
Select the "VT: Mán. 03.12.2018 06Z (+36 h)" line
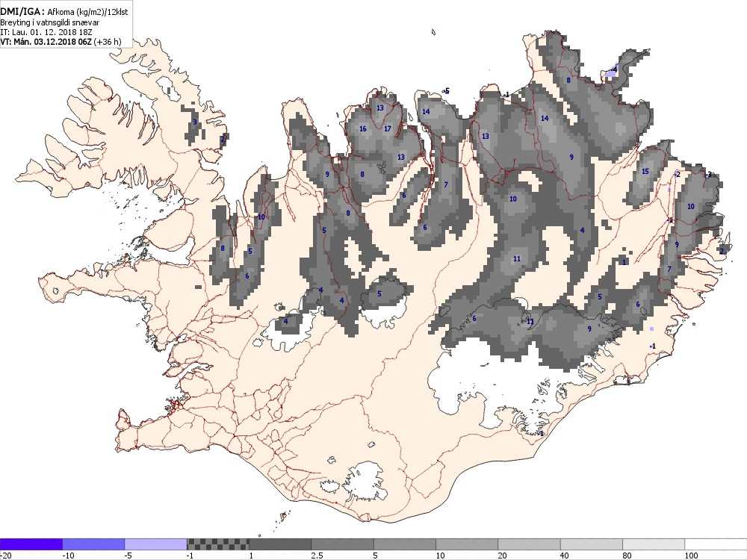pyautogui.click(x=61, y=42)
